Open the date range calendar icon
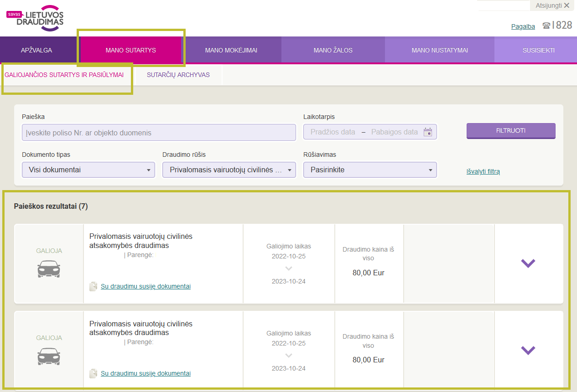Screen dimensions: 577x392 pos(427,132)
